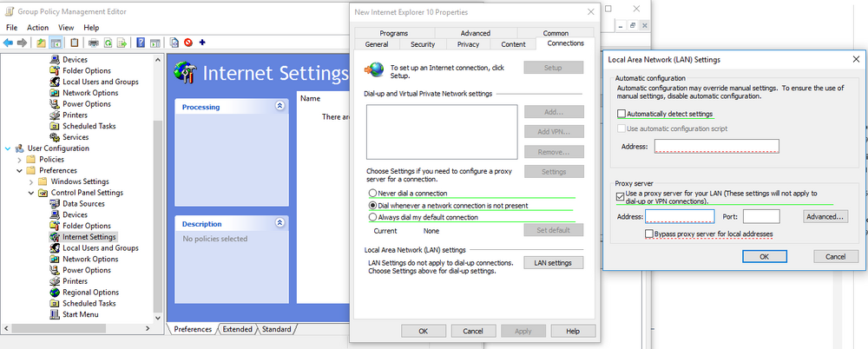
Task: Open the File menu
Action: click(11, 28)
